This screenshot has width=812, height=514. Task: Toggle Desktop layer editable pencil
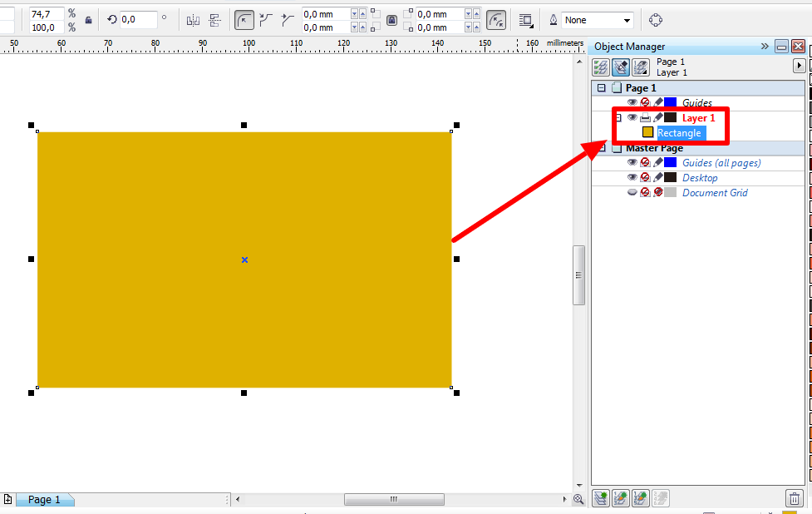(657, 177)
